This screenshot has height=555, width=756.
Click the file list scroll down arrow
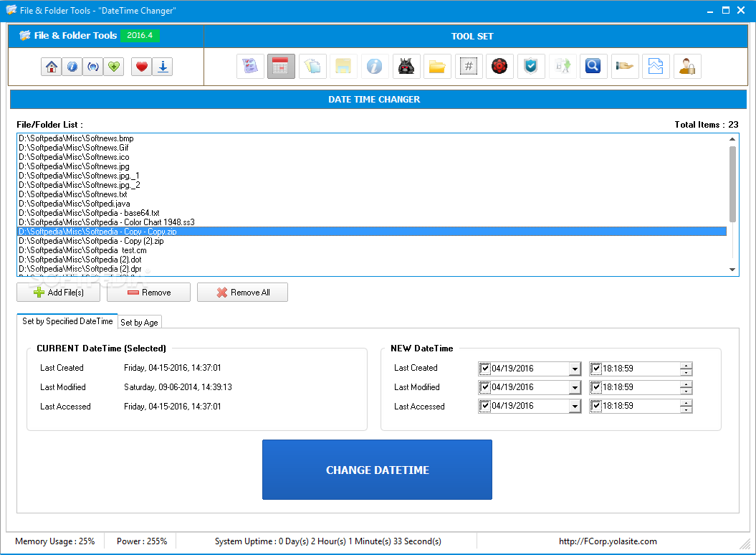tap(732, 270)
